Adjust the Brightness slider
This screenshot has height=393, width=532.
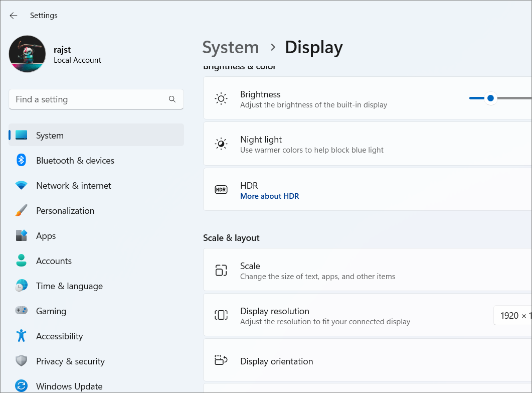pos(490,98)
